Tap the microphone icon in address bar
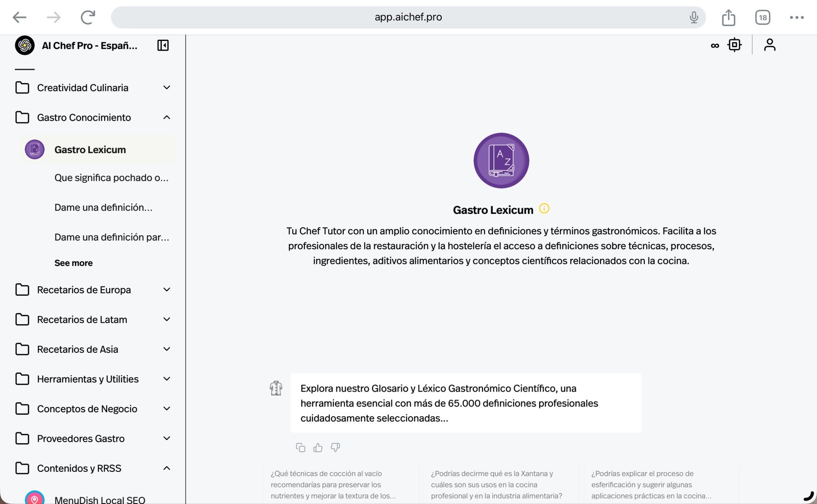The height and width of the screenshot is (504, 817). (x=693, y=17)
